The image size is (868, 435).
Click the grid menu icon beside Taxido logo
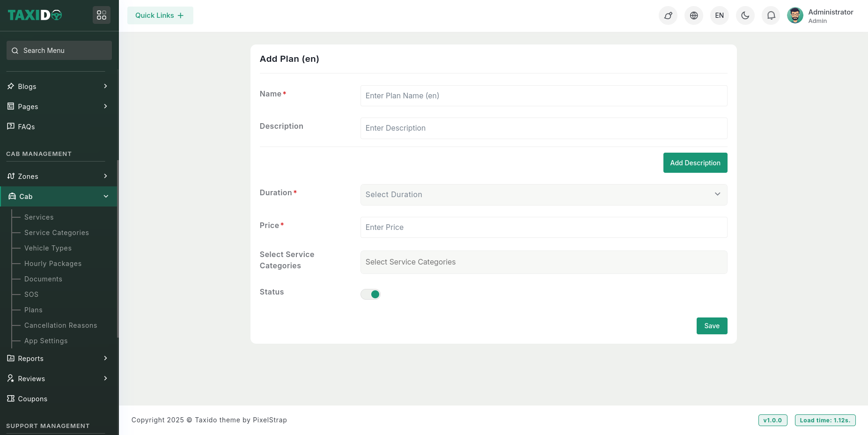point(102,15)
